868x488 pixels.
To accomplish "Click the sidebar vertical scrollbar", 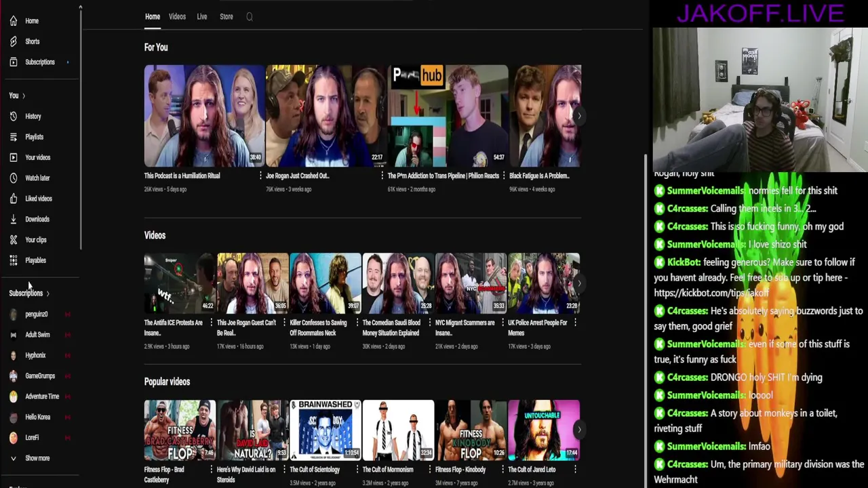I will 81,129.
